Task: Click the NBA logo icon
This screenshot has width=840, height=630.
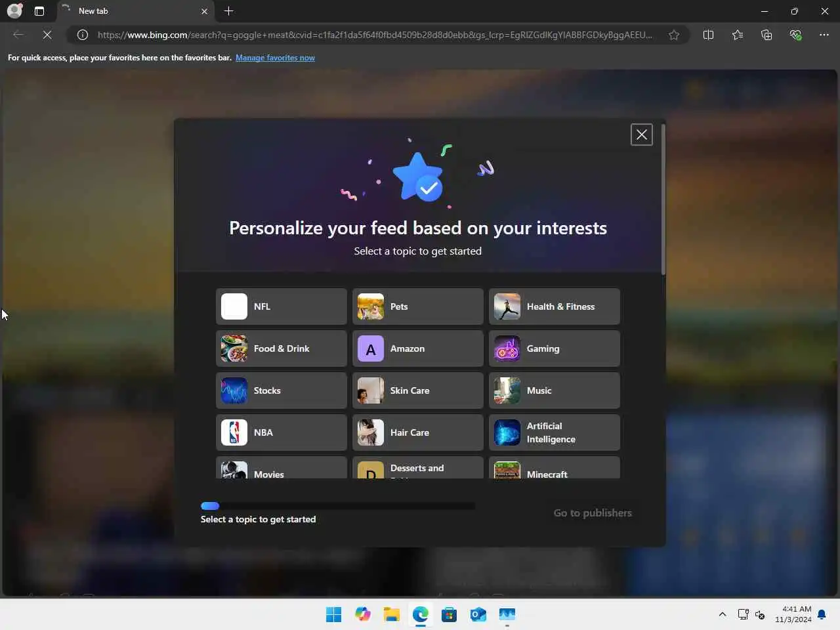Action: [234, 432]
